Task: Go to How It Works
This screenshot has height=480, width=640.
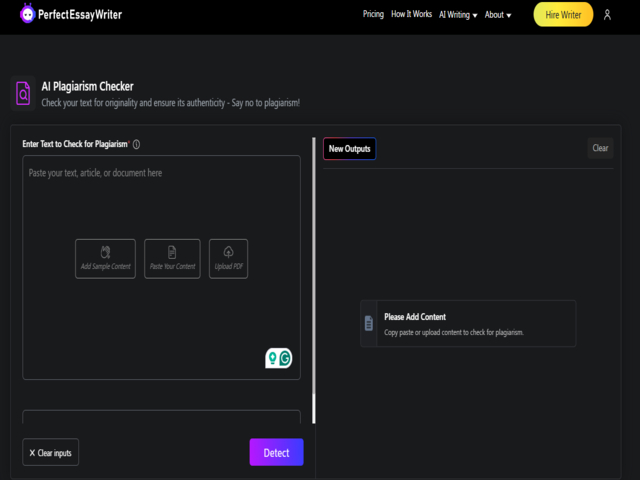Action: (412, 15)
